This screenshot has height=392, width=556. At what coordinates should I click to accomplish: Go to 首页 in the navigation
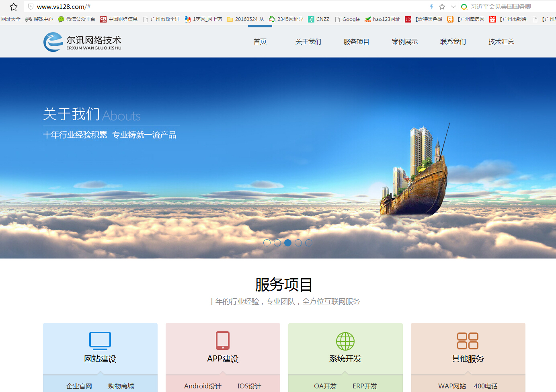tap(260, 41)
